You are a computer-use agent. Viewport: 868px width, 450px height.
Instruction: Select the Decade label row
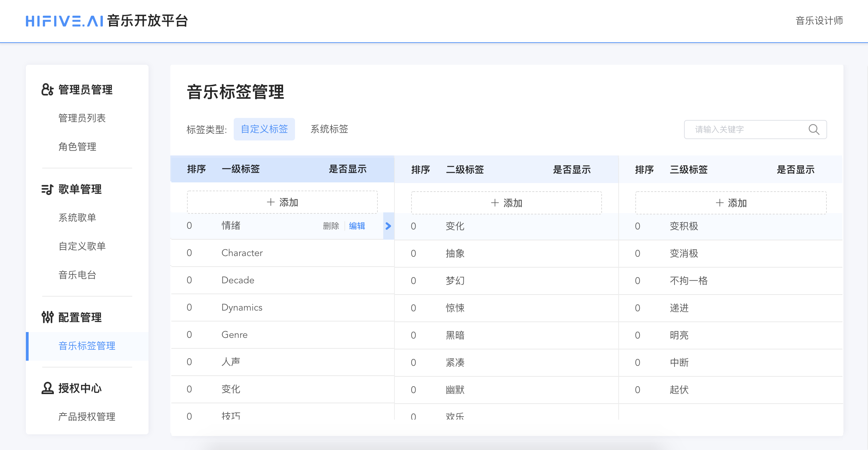coord(237,280)
